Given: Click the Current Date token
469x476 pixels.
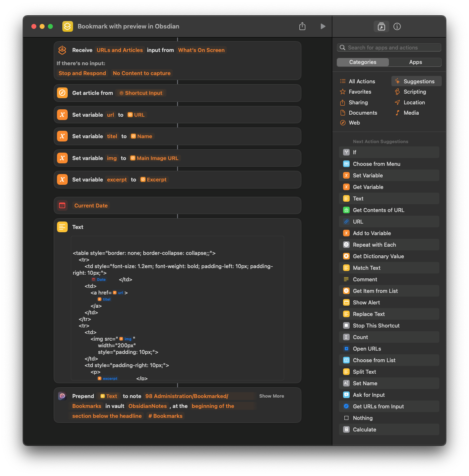Looking at the screenshot, I should click(x=91, y=205).
